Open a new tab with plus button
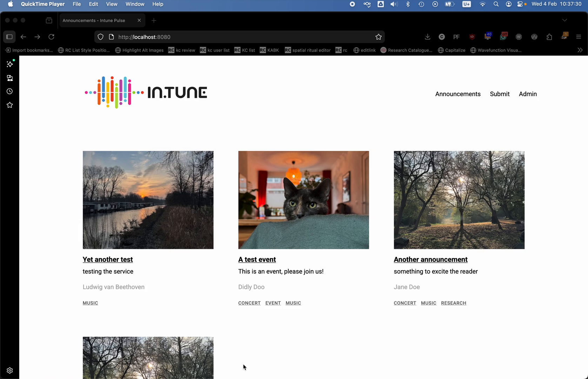Screen dimensions: 588x379 pos(154,20)
